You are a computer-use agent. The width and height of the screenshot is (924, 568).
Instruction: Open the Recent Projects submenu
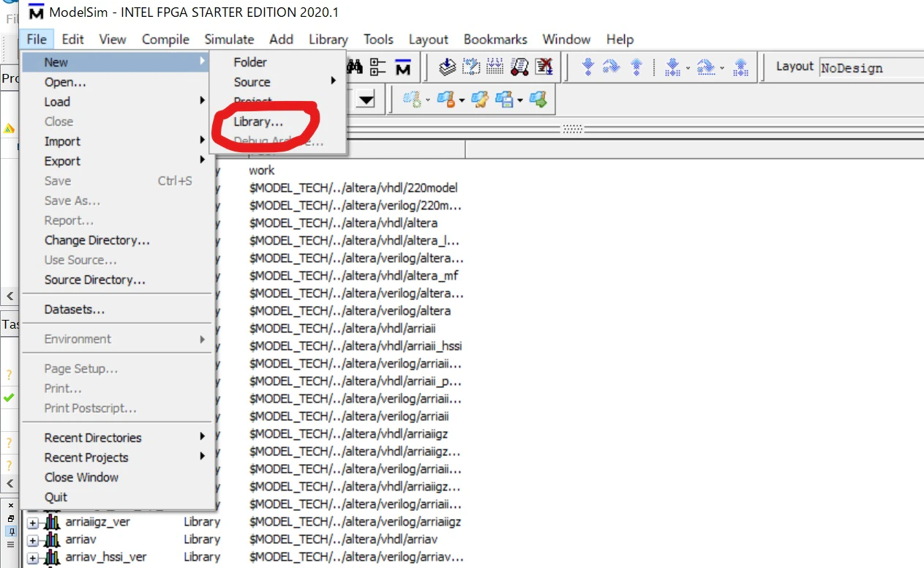(x=86, y=457)
